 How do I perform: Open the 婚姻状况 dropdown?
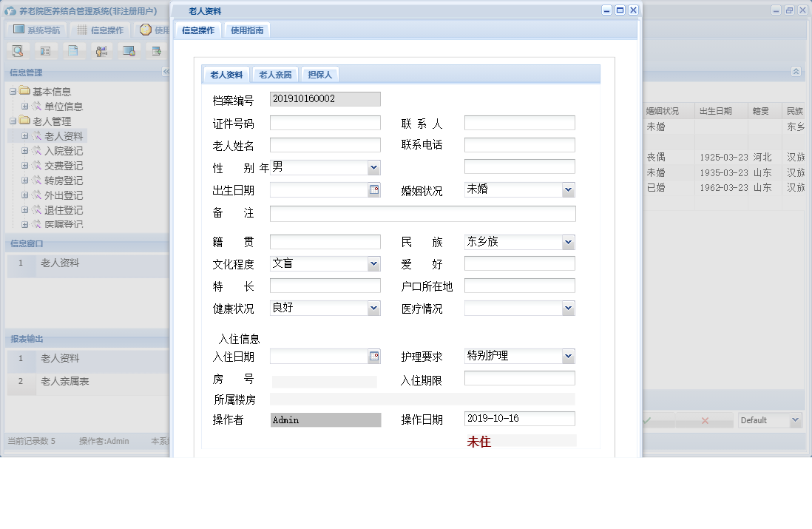[x=568, y=189]
